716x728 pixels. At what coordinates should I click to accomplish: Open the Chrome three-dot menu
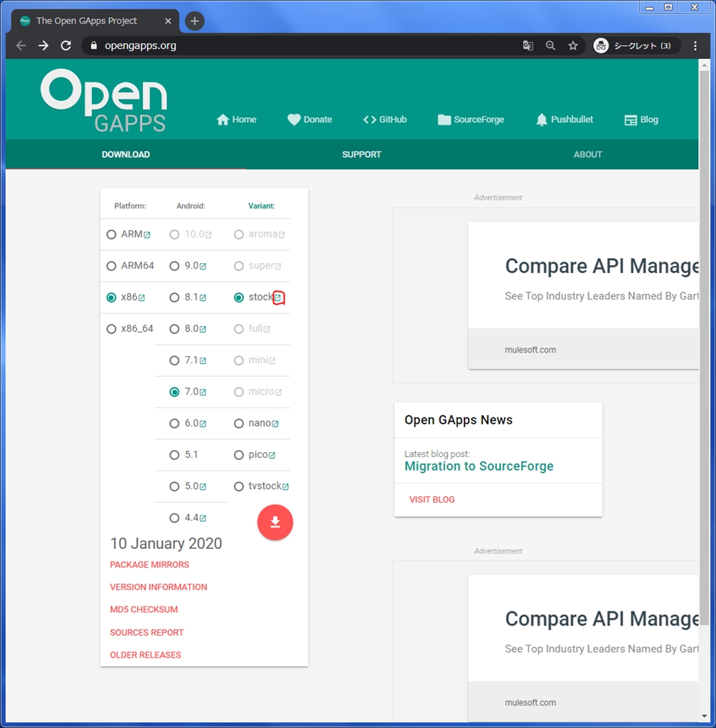[x=695, y=45]
